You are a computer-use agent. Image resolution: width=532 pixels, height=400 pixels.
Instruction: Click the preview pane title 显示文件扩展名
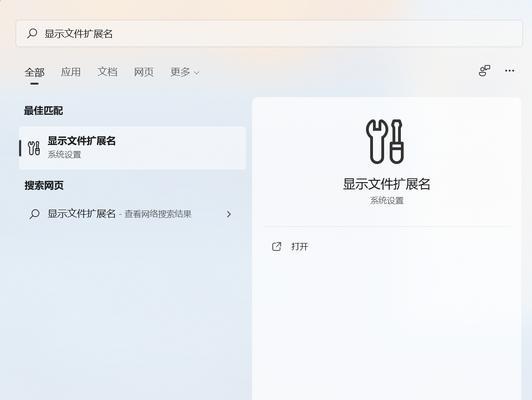[x=386, y=184]
